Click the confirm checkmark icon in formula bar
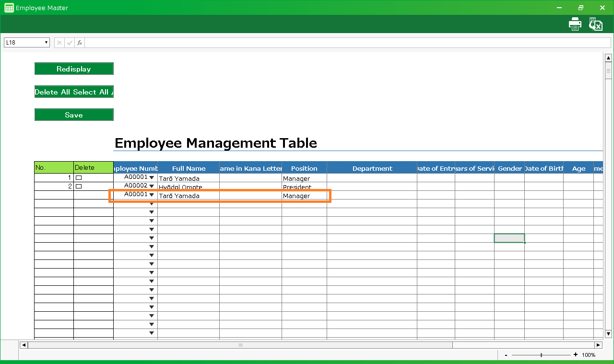The width and height of the screenshot is (614, 364). pos(70,43)
